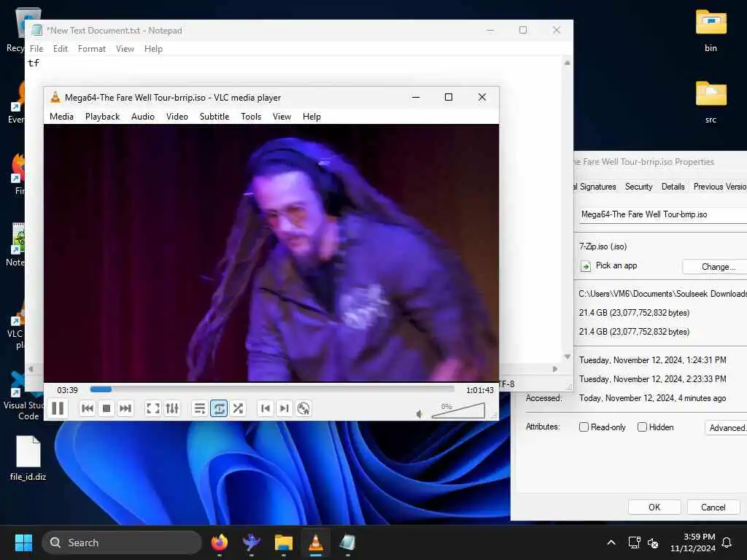Switch to Security tab in Properties
Image resolution: width=747 pixels, height=560 pixels.
638,187
